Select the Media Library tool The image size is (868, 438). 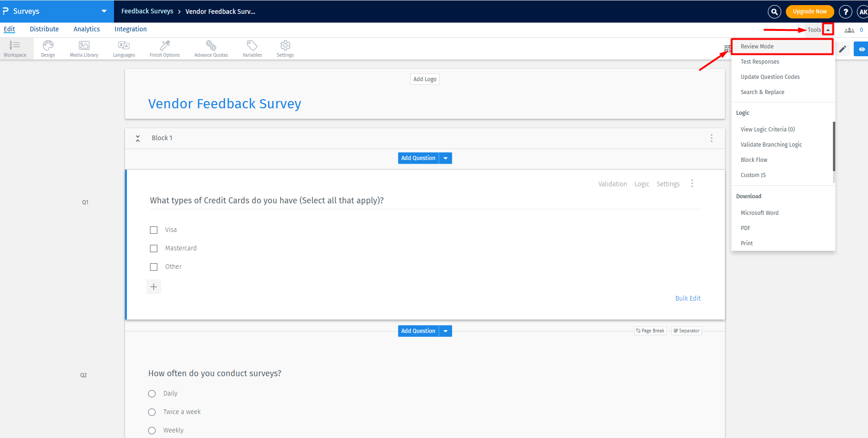(84, 48)
